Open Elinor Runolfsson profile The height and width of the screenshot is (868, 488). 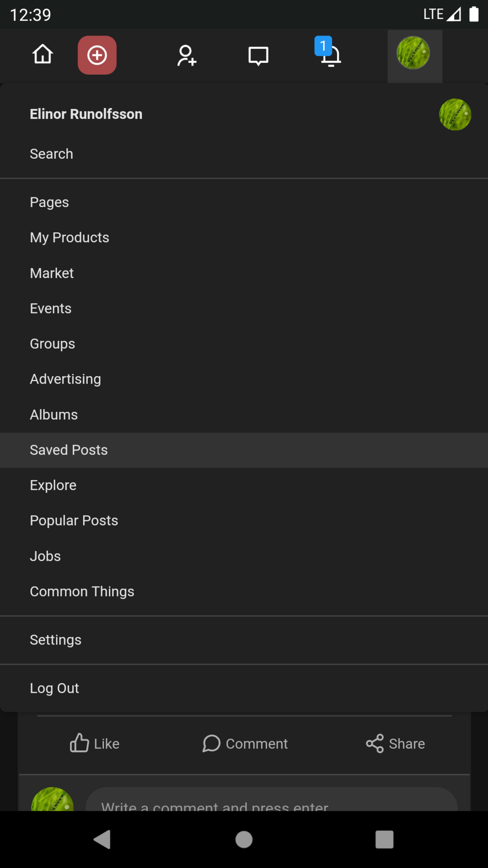click(x=86, y=114)
